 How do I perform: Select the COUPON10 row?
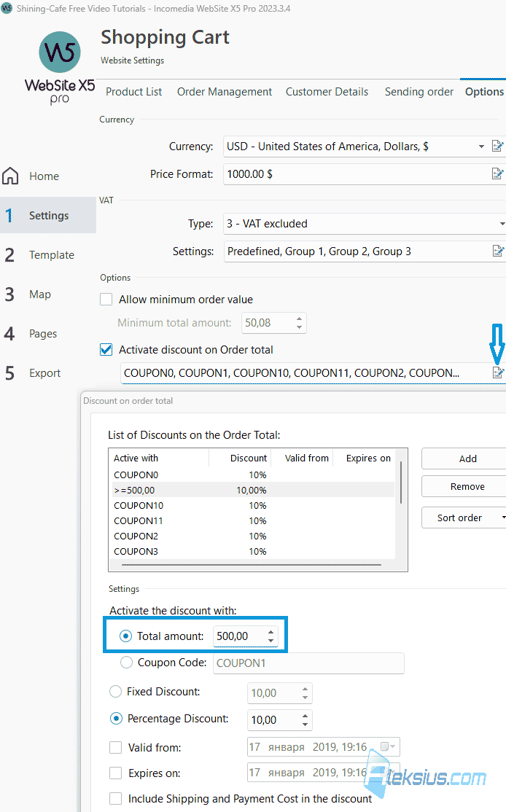[x=253, y=505]
